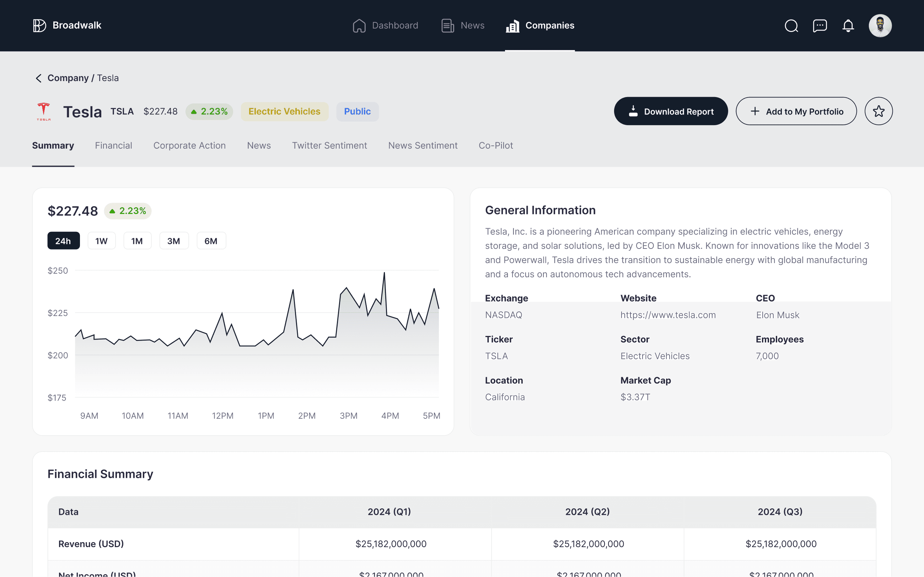The width and height of the screenshot is (924, 577).
Task: Open the Corporate Action tab
Action: click(x=190, y=145)
